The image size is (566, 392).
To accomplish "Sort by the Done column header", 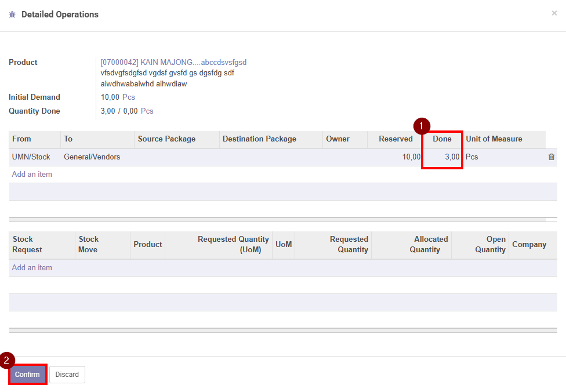I will pos(442,139).
